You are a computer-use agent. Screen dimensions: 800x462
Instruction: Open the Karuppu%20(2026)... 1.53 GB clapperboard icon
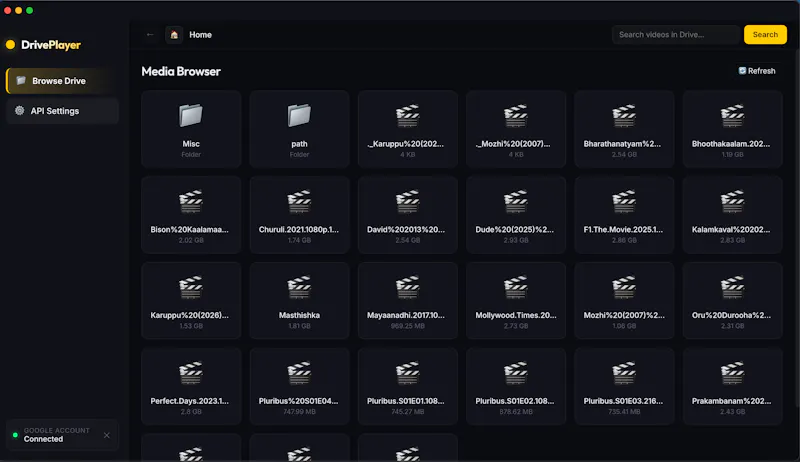click(191, 287)
